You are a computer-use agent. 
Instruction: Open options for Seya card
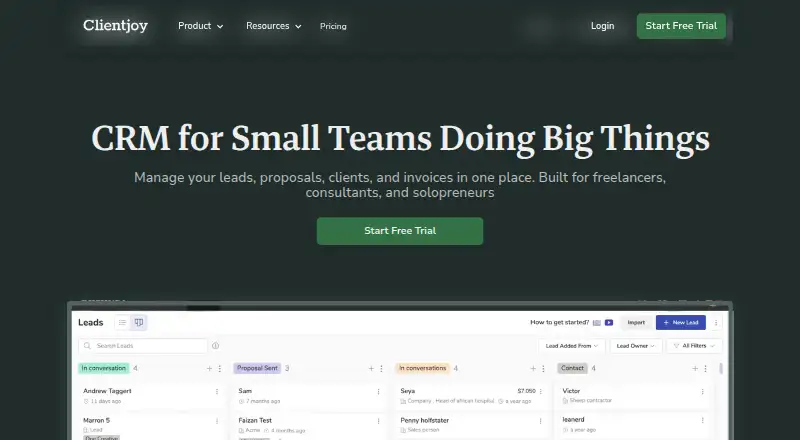coord(541,392)
